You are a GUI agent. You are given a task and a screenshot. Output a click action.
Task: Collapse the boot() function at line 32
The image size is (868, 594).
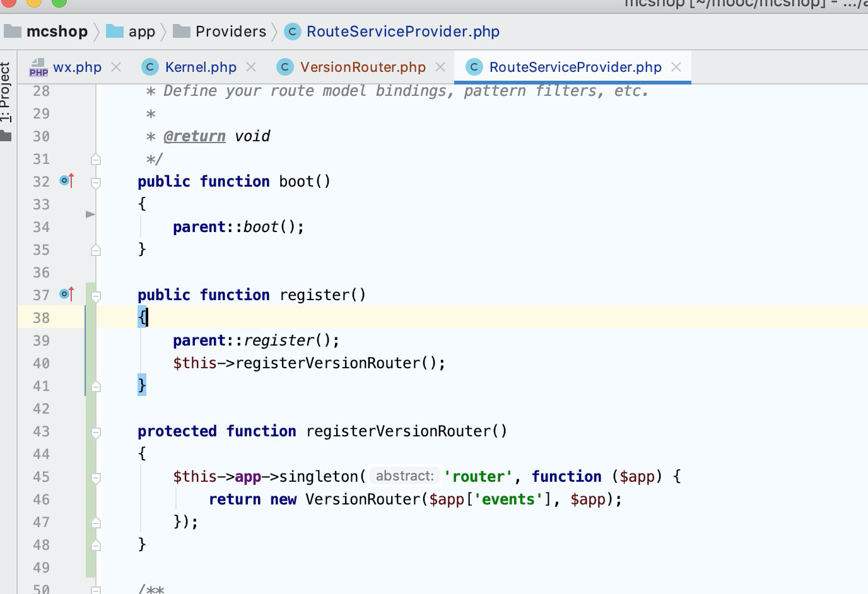(96, 183)
